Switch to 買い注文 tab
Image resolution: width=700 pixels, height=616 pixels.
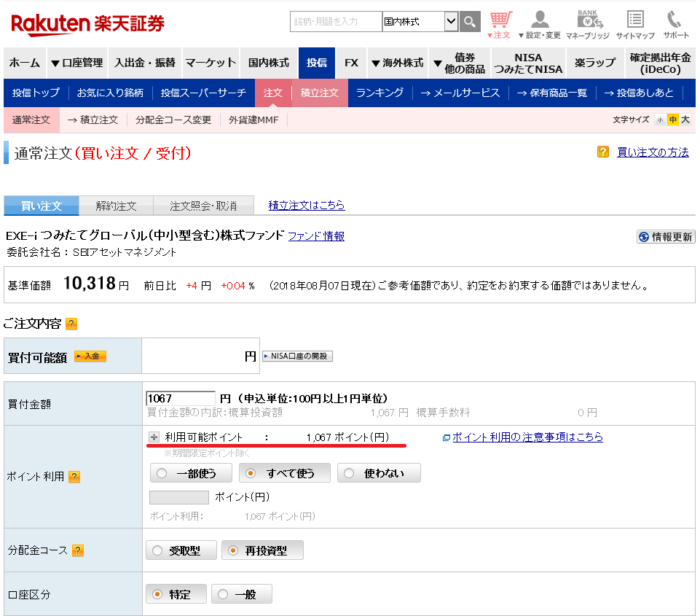(x=41, y=206)
